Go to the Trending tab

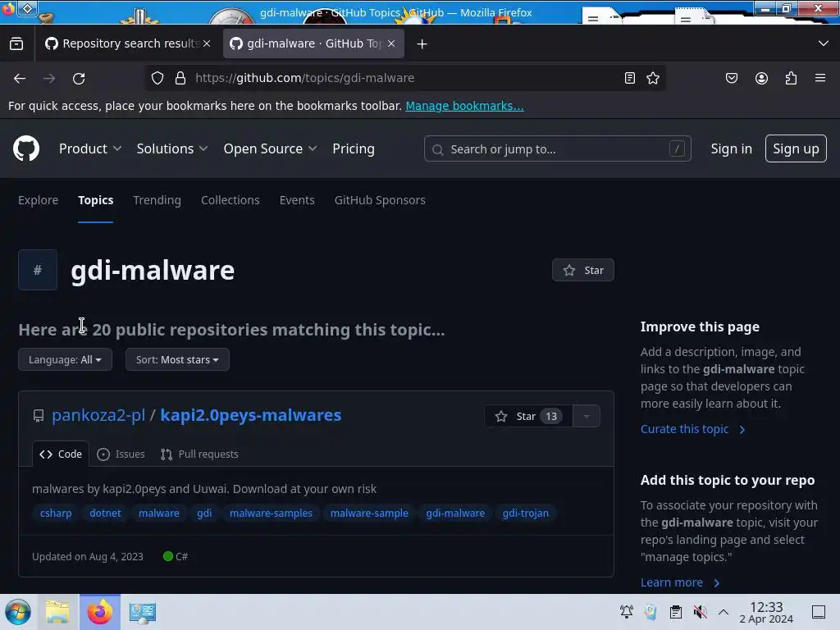157,200
